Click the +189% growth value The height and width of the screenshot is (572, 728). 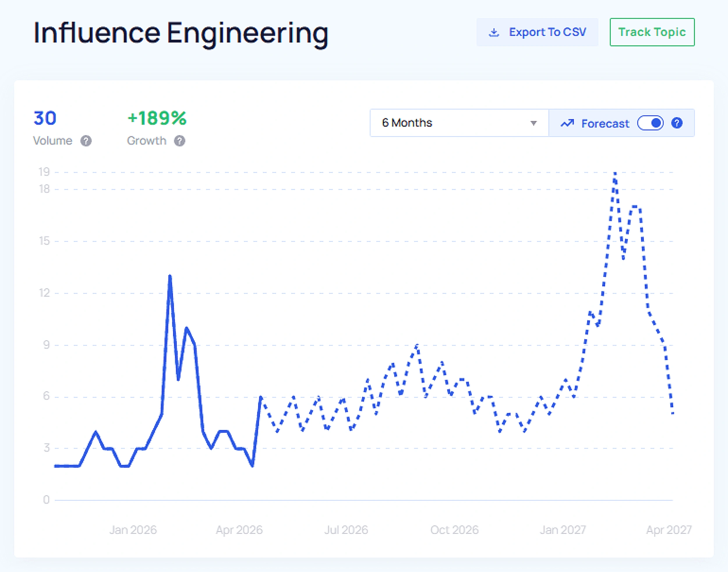point(157,118)
